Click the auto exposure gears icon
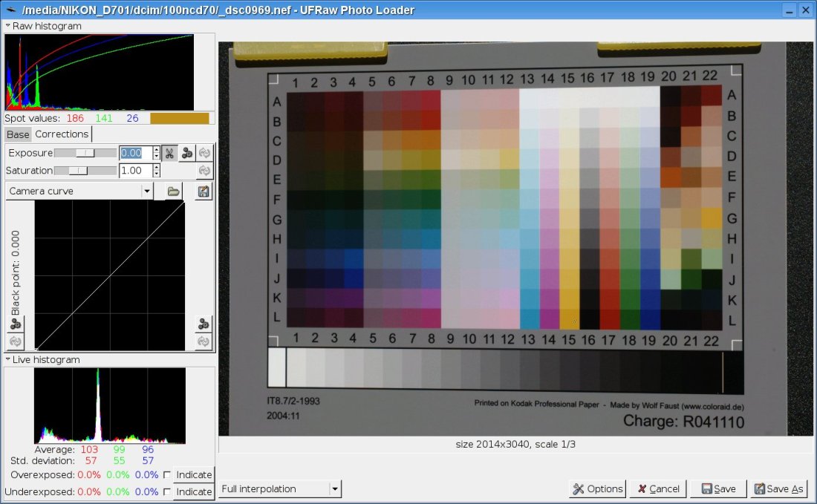817x504 pixels. pyautogui.click(x=187, y=153)
